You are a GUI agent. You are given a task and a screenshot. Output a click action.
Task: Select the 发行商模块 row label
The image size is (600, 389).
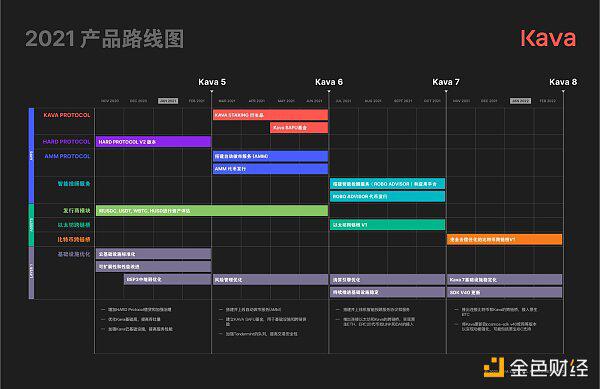click(x=77, y=211)
